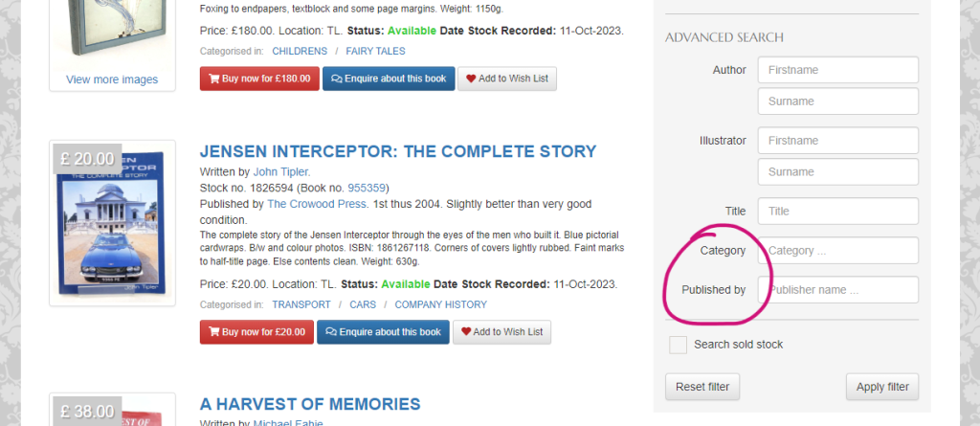Open The Crowood Press publisher link

pos(315,204)
